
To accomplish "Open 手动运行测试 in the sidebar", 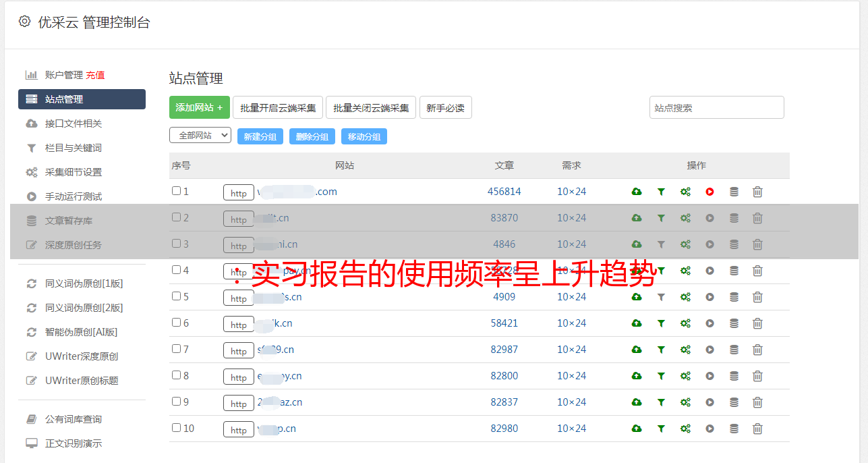I will (x=74, y=196).
